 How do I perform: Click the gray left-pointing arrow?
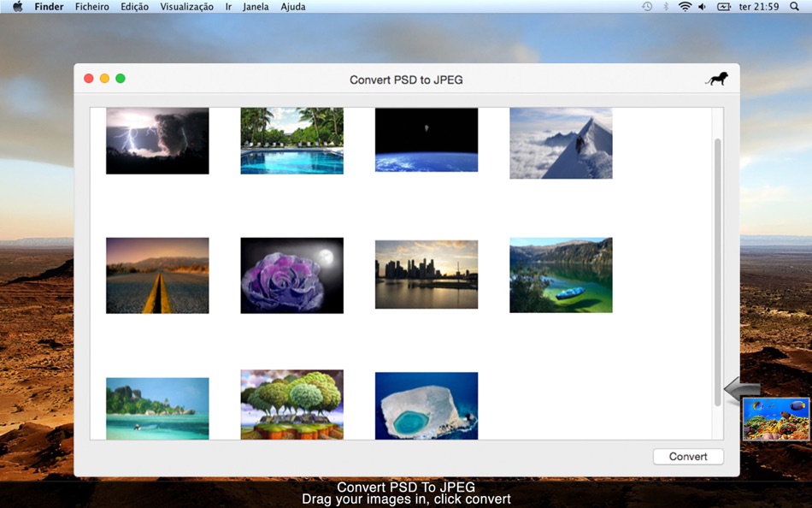click(735, 390)
